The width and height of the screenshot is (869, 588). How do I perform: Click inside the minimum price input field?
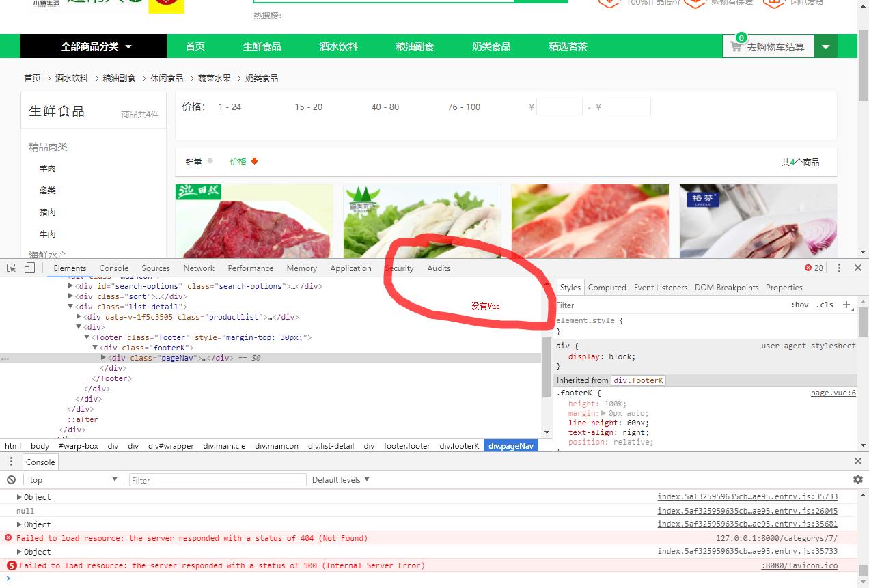[x=559, y=107]
